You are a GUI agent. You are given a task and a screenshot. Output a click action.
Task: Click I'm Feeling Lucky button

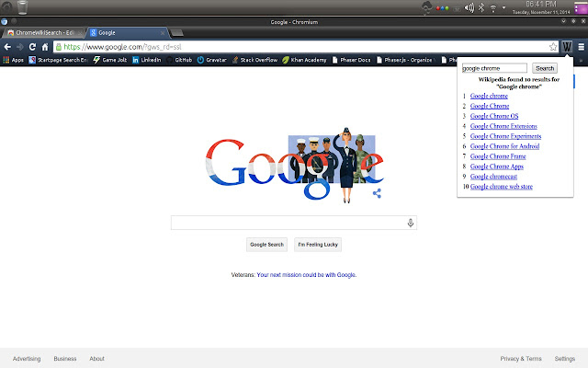point(318,245)
